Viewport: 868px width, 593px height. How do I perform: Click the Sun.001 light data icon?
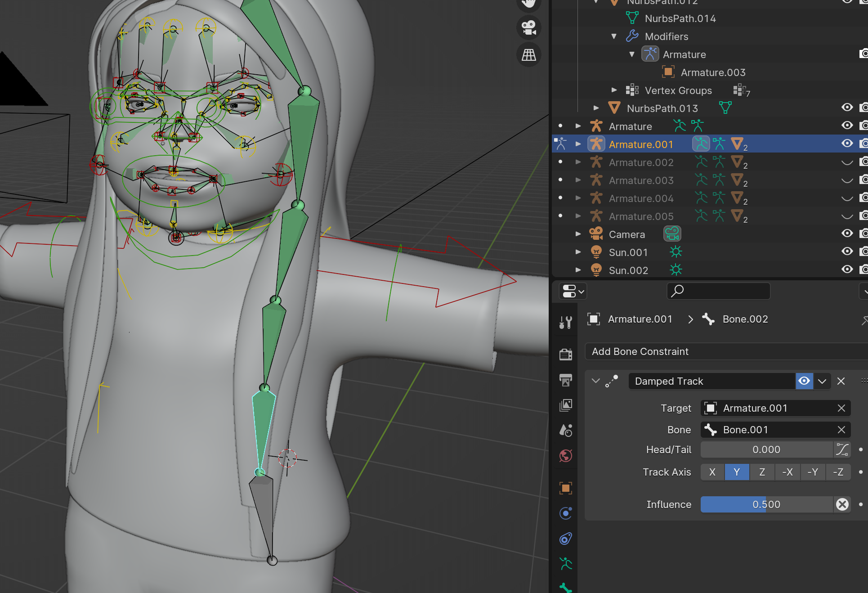pos(676,252)
